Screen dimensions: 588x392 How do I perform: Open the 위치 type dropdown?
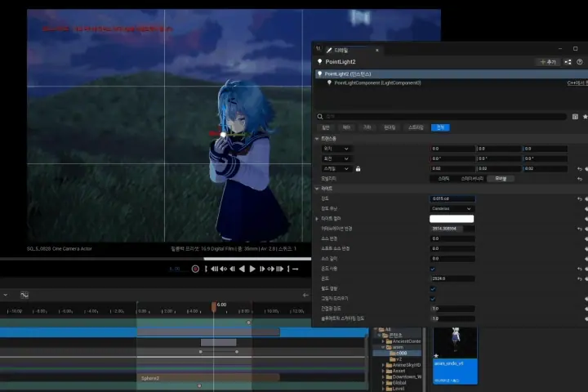(x=336, y=149)
